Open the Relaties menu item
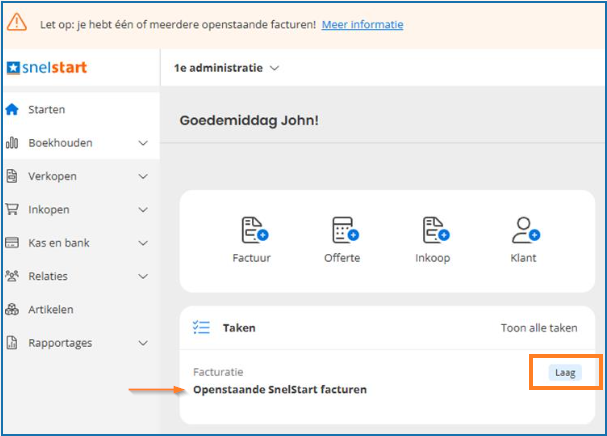The width and height of the screenshot is (607, 436). coord(50,276)
